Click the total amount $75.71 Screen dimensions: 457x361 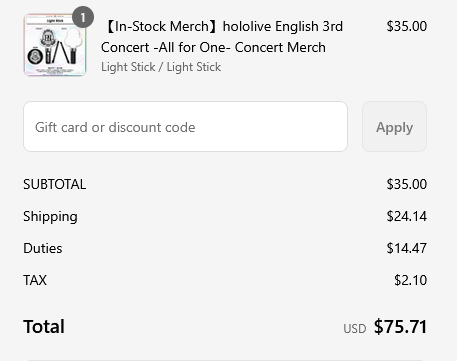tap(400, 326)
